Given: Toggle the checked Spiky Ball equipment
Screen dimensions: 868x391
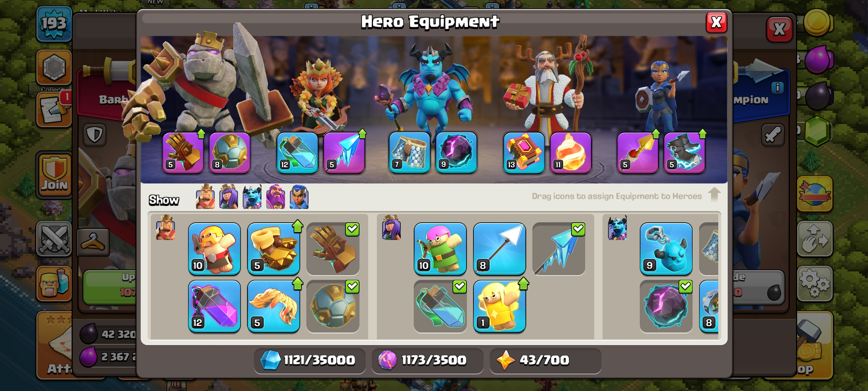Looking at the screenshot, I should [x=333, y=306].
